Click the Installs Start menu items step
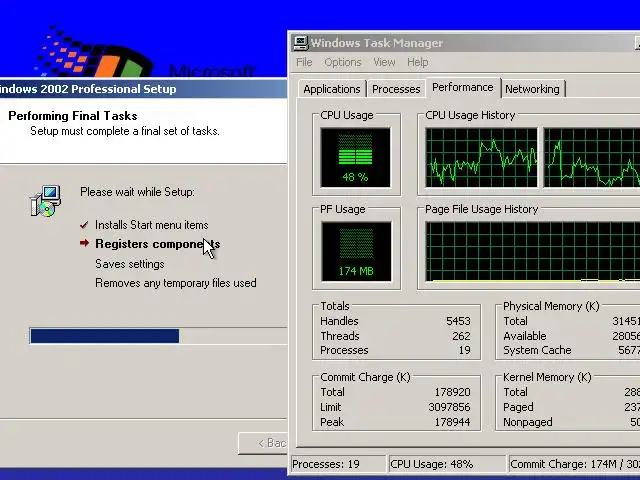The width and height of the screenshot is (640, 480). click(x=151, y=225)
